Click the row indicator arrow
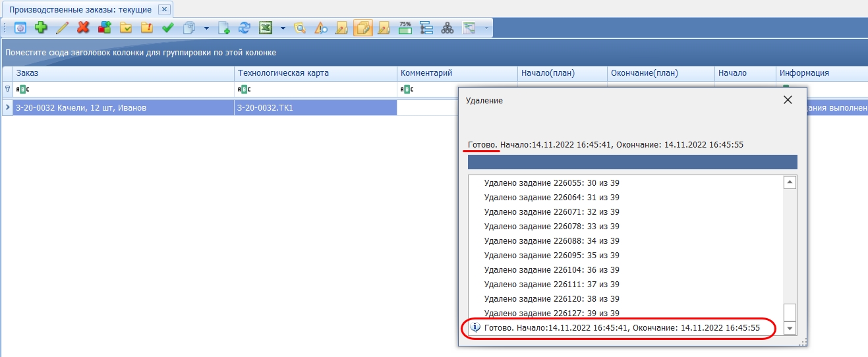This screenshot has width=868, height=357. click(x=7, y=107)
